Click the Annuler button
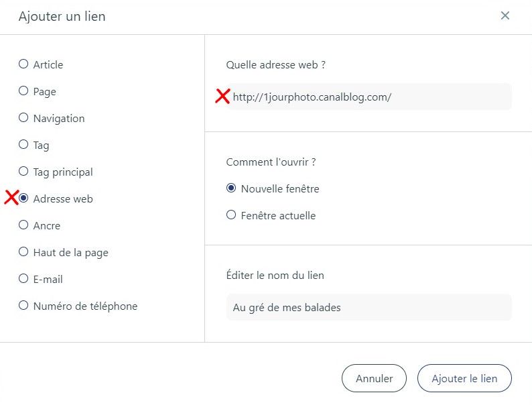 point(374,378)
